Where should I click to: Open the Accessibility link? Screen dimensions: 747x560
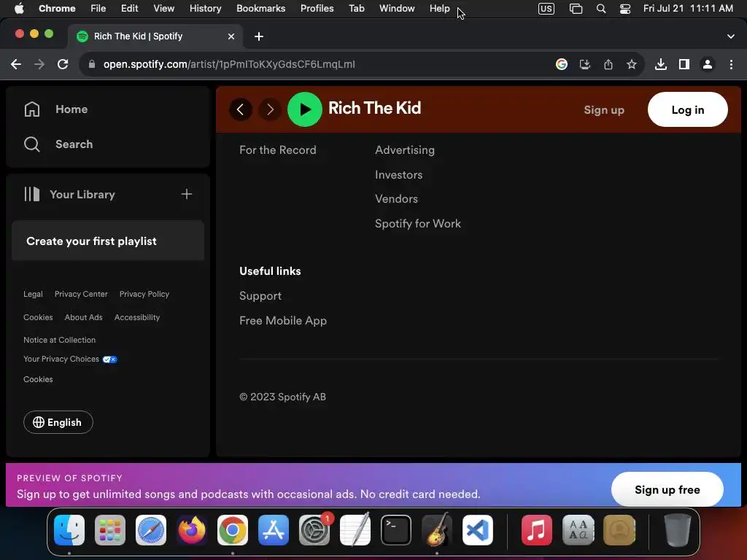point(136,317)
